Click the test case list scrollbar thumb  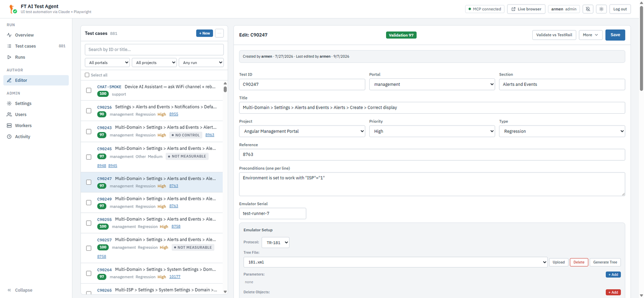[225, 89]
